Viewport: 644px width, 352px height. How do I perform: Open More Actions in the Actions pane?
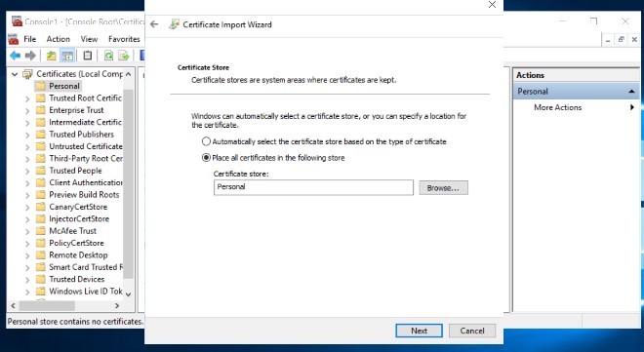pyautogui.click(x=558, y=107)
